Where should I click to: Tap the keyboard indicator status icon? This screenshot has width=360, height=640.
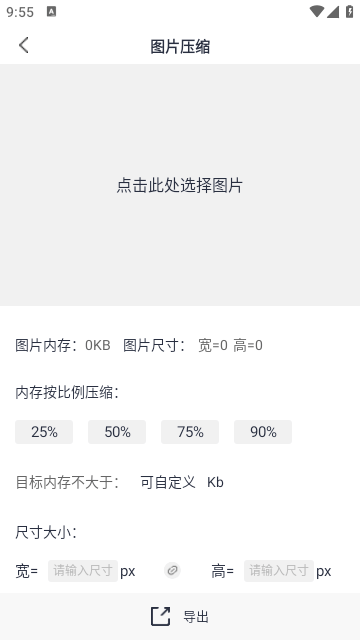point(51,11)
